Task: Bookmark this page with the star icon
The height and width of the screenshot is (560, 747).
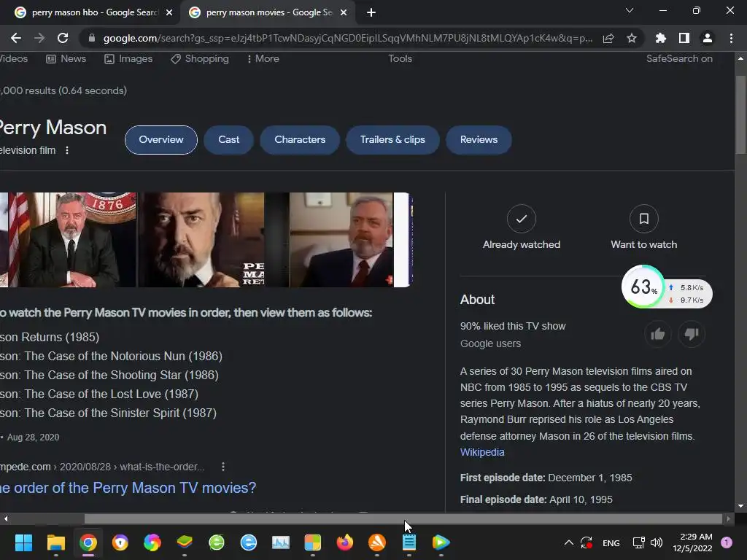Action: coord(632,38)
